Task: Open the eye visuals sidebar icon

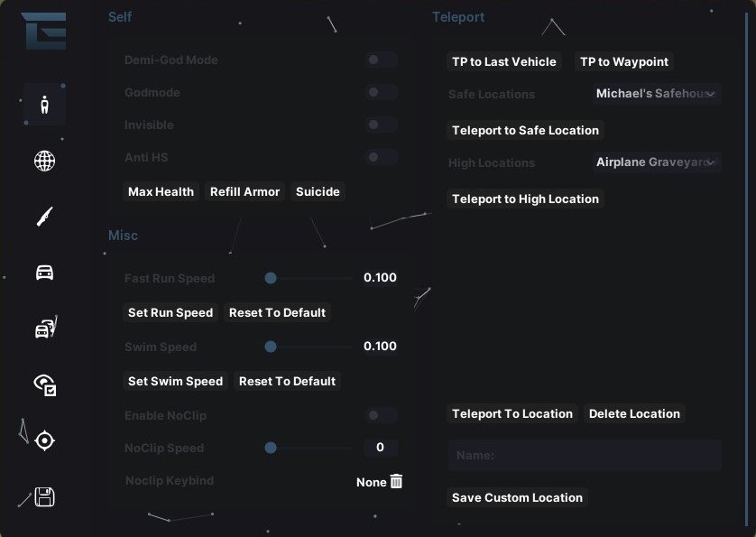Action: point(45,385)
